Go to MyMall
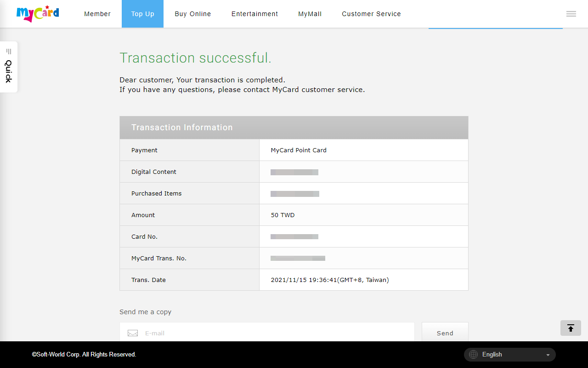 [x=310, y=14]
